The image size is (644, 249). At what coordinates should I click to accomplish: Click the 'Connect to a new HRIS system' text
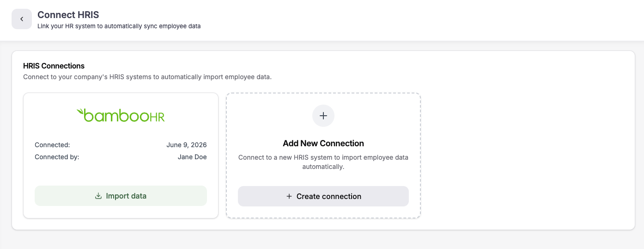tap(323, 162)
